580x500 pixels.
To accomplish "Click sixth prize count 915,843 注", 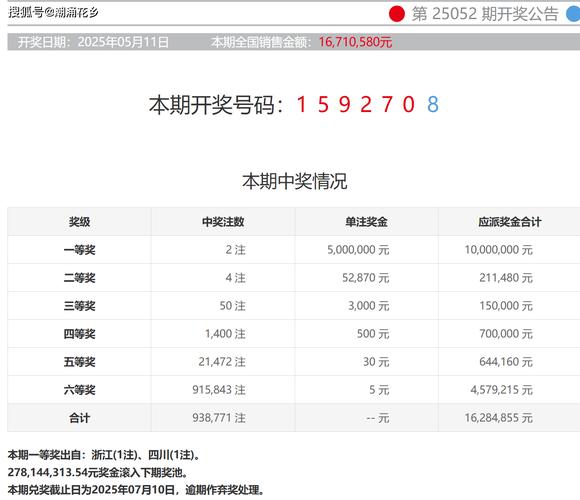I will (219, 390).
